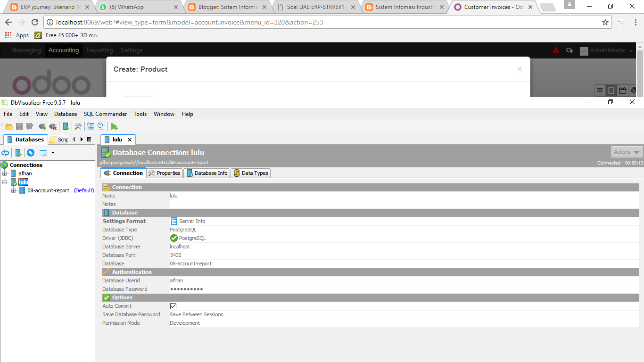Open the dropdown arrow next to the view icon
This screenshot has width=644, height=362.
pos(53,153)
